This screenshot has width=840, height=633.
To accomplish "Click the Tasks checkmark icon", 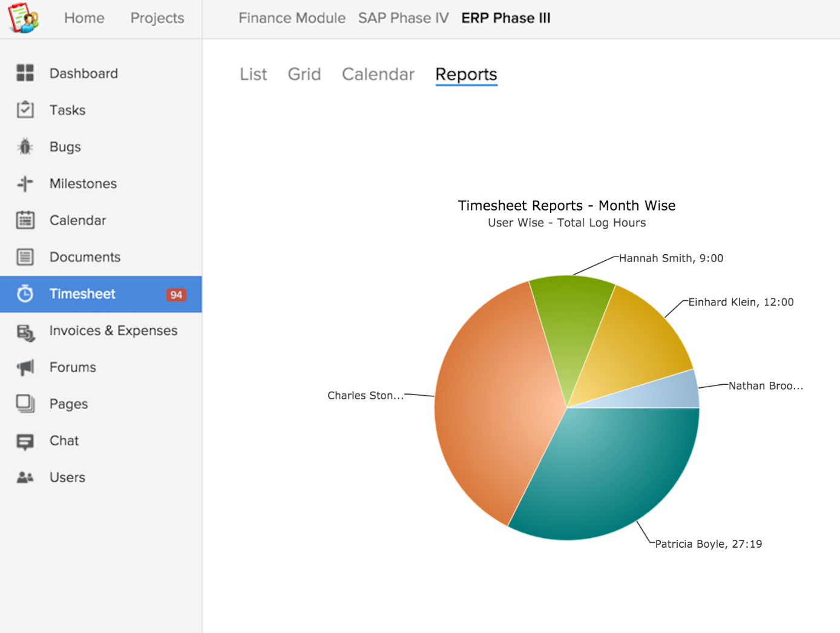I will pos(25,110).
